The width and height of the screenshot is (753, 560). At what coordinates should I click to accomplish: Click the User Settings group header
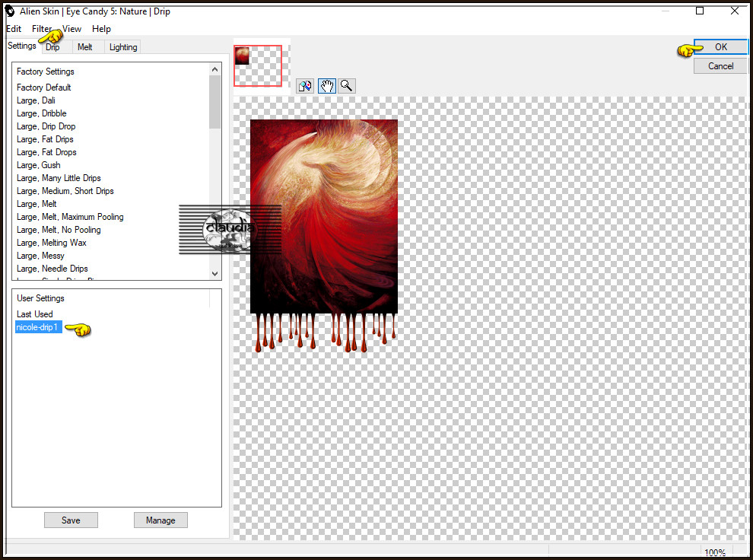point(40,298)
